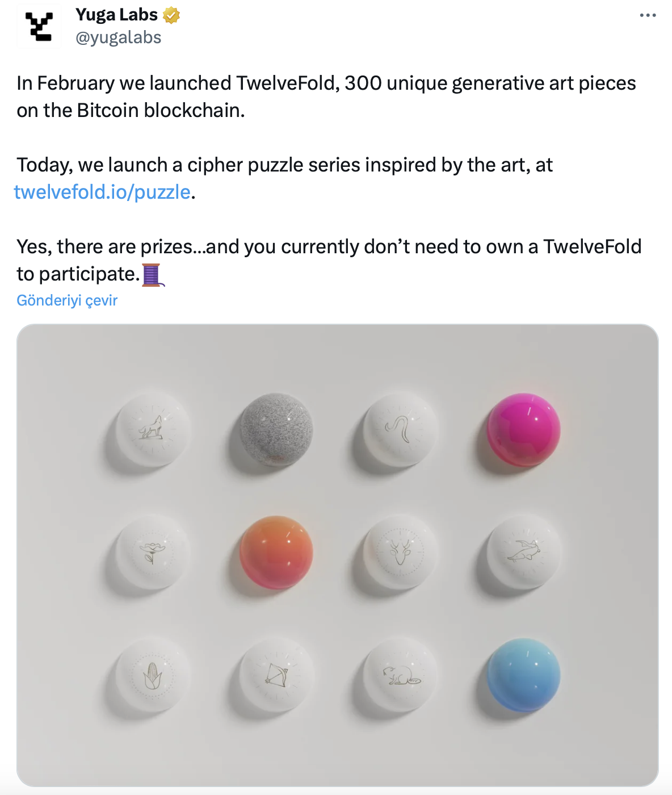Open the twelvefold.io/puzzle link
This screenshot has height=795, width=672.
(102, 192)
